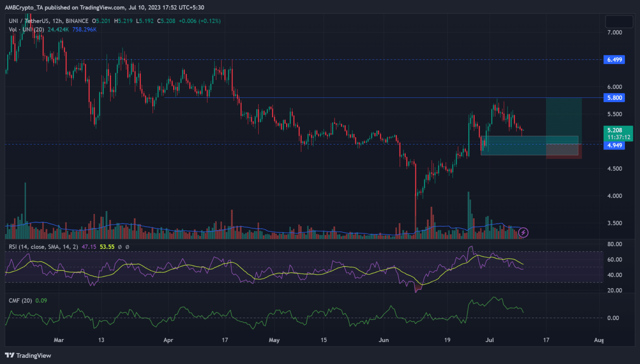The height and width of the screenshot is (364, 640).
Task: Click the yellow RSI value 53.55
Action: point(107,247)
